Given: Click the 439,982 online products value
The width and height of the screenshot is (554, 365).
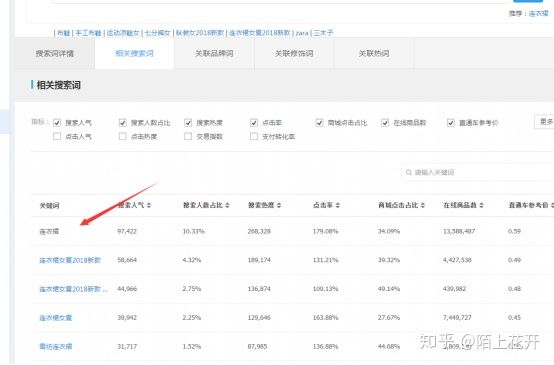Looking at the screenshot, I should (454, 289).
